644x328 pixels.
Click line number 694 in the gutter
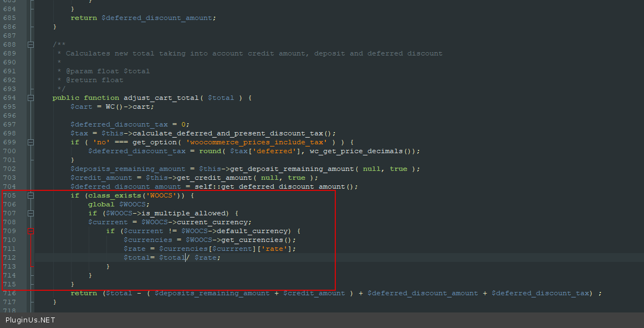click(x=9, y=98)
